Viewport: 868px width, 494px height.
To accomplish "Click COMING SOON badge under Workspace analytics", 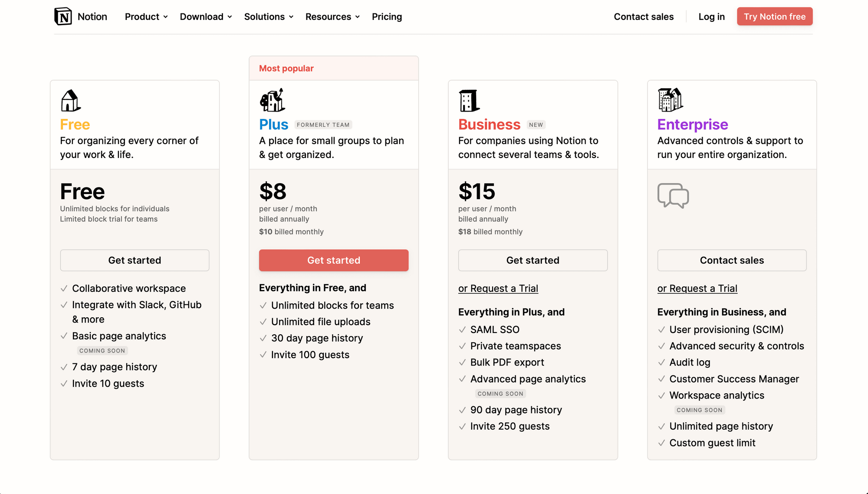I will pyautogui.click(x=700, y=410).
